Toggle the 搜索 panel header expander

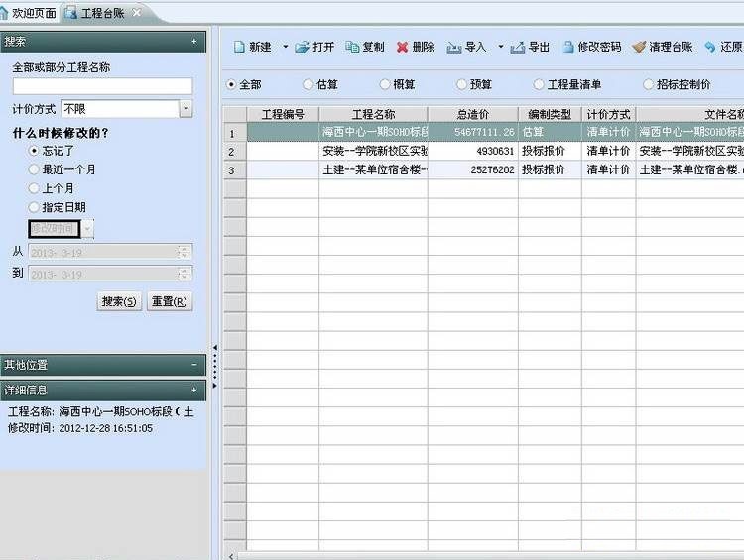(x=194, y=42)
